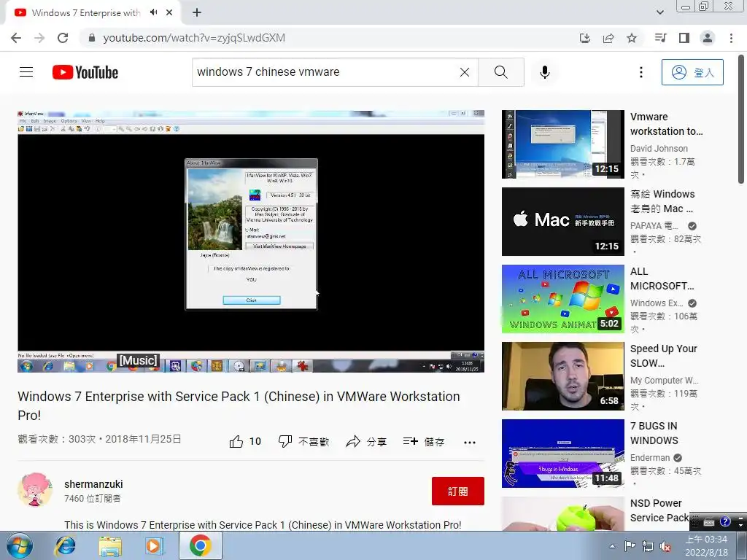747x560 pixels.
Task: Click the address bar URL
Action: pyautogui.click(x=194, y=38)
